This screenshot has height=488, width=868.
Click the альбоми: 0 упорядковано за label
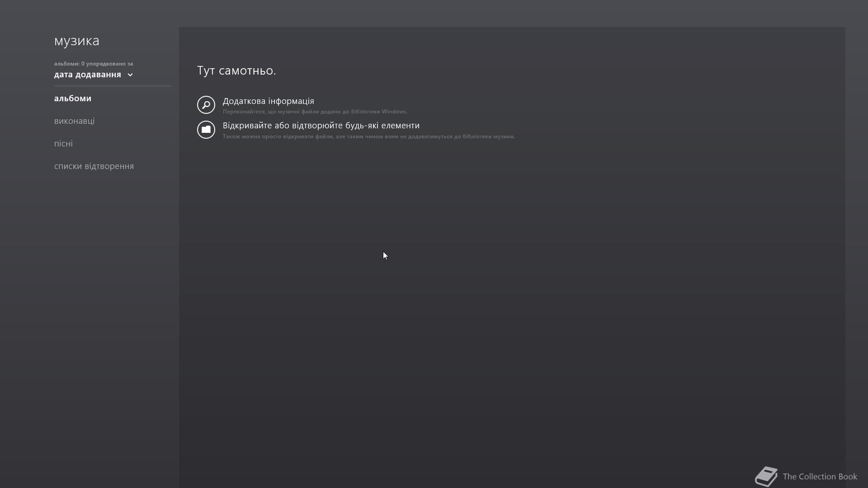pos(94,64)
